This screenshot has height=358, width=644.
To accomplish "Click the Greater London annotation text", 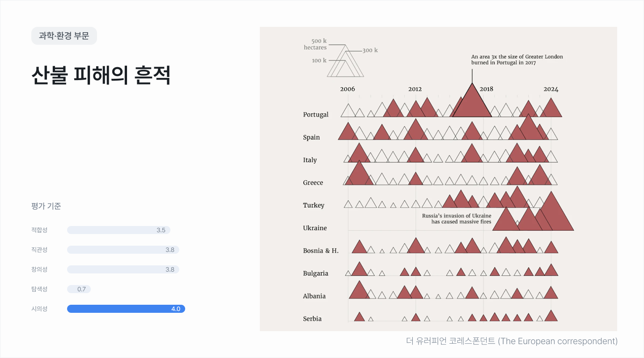I will pyautogui.click(x=517, y=60).
